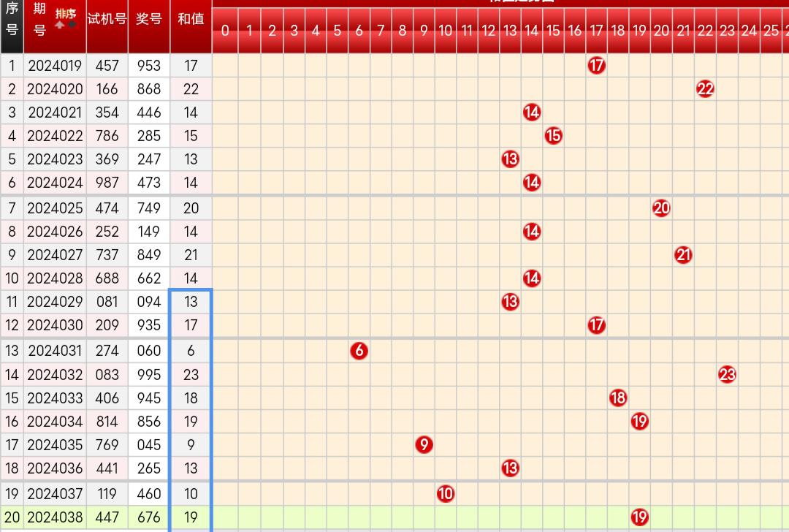789x532 pixels.
Task: Select red ball 23 in row 2024032
Action: 727,375
